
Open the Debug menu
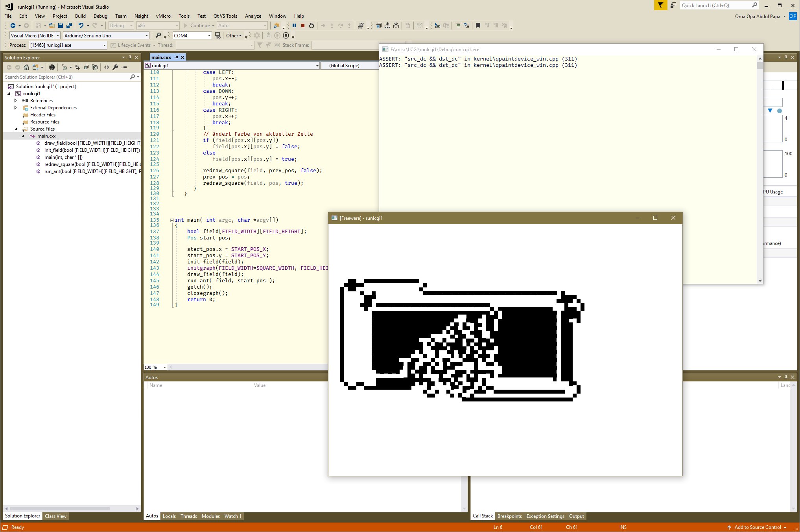[x=100, y=16]
